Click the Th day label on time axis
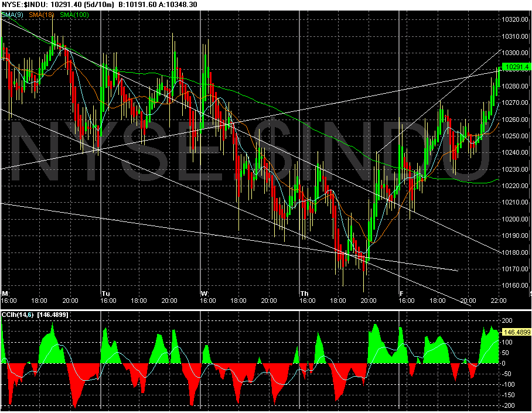Viewport: 532px width, 413px height. pos(304,293)
